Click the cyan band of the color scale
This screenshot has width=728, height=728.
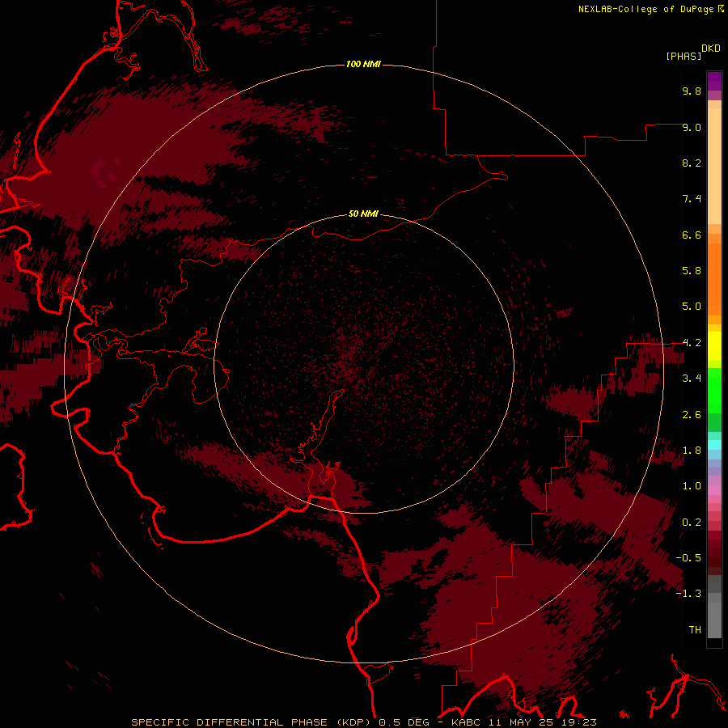coord(714,445)
